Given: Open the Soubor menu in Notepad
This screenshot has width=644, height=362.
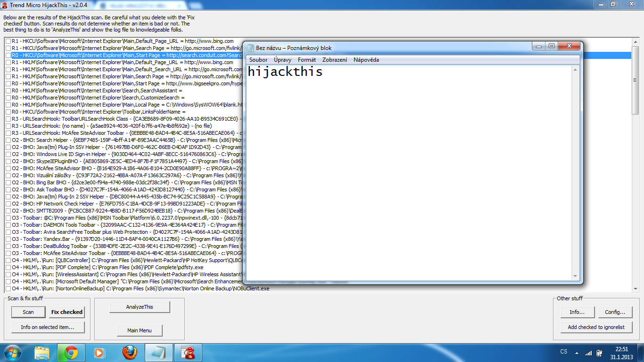Looking at the screenshot, I should (x=258, y=60).
